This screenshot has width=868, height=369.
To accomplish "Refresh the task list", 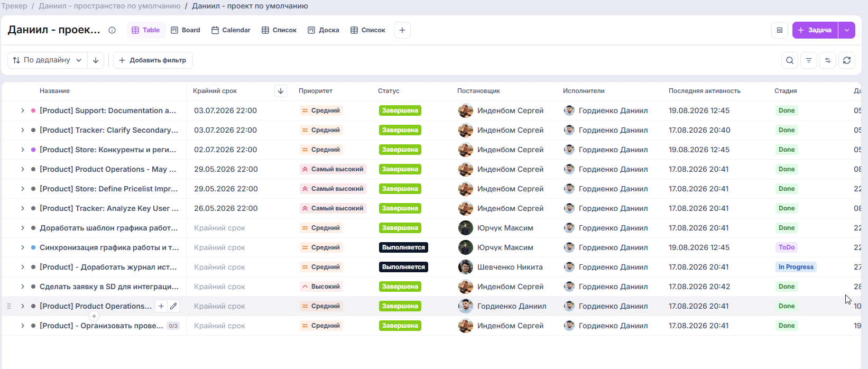I will [x=847, y=60].
